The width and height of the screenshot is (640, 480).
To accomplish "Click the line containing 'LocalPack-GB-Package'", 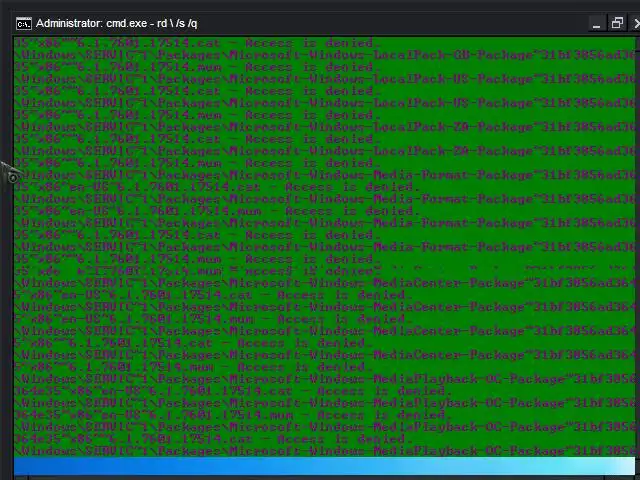I will click(x=325, y=55).
